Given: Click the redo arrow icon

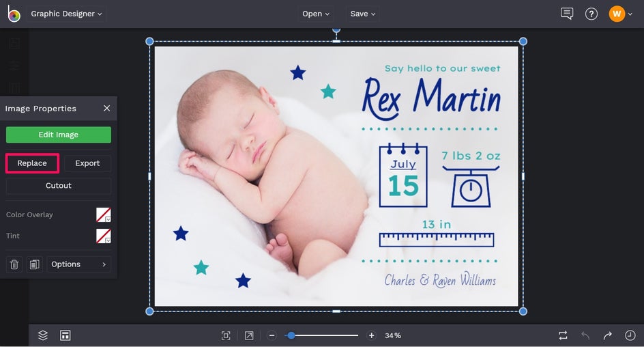Looking at the screenshot, I should click(x=607, y=335).
